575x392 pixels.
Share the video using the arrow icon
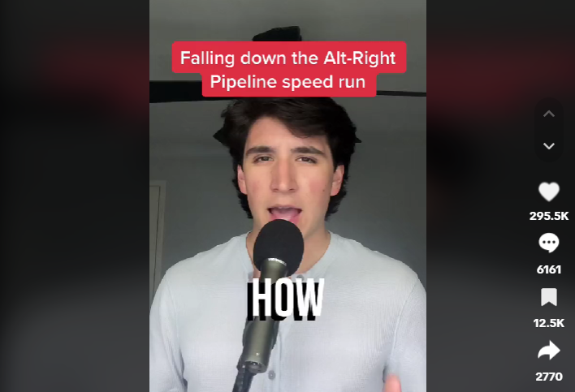pyautogui.click(x=548, y=351)
